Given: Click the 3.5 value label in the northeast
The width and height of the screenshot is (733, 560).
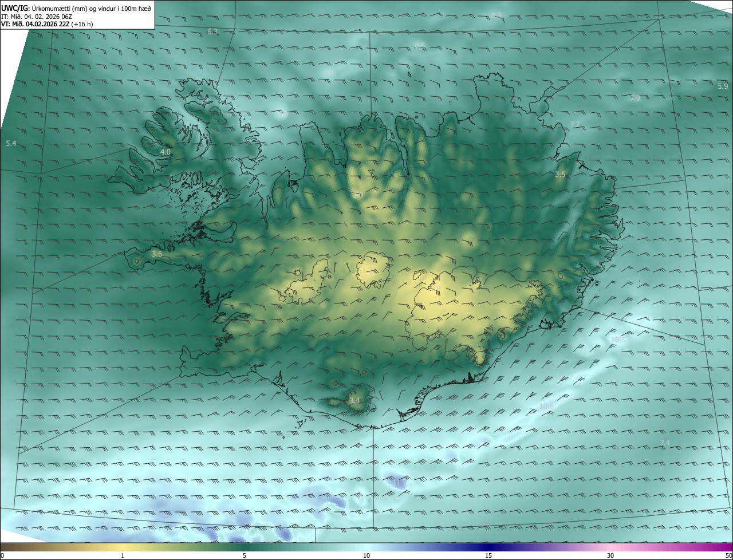Looking at the screenshot, I should point(561,175).
